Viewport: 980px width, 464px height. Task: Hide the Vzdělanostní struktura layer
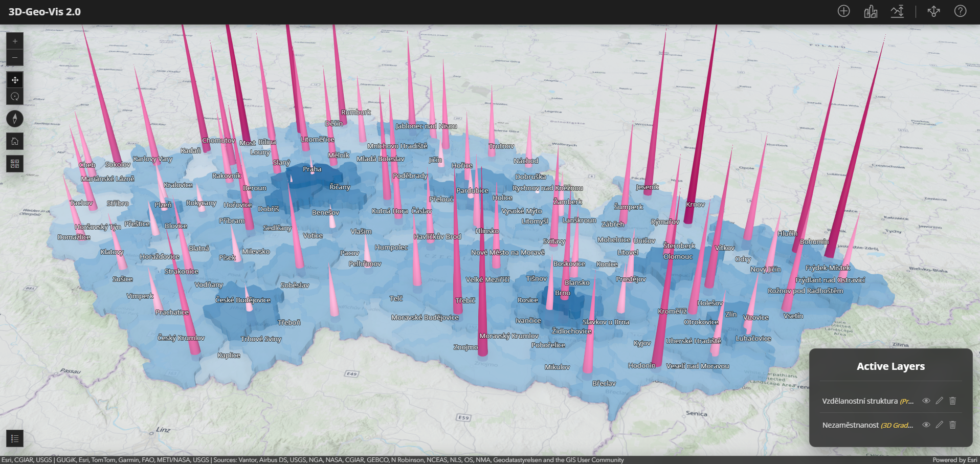[x=926, y=401]
